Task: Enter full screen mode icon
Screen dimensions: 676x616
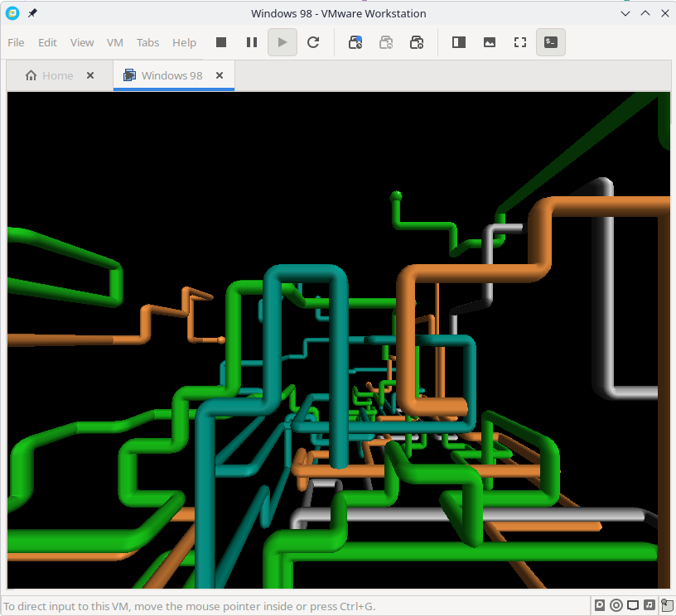Action: click(520, 42)
